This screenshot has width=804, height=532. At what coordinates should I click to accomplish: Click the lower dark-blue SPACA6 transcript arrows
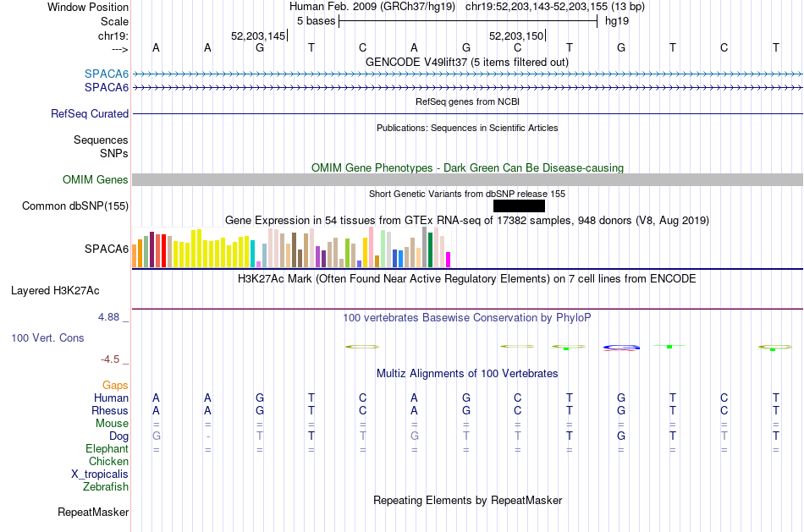[468, 88]
